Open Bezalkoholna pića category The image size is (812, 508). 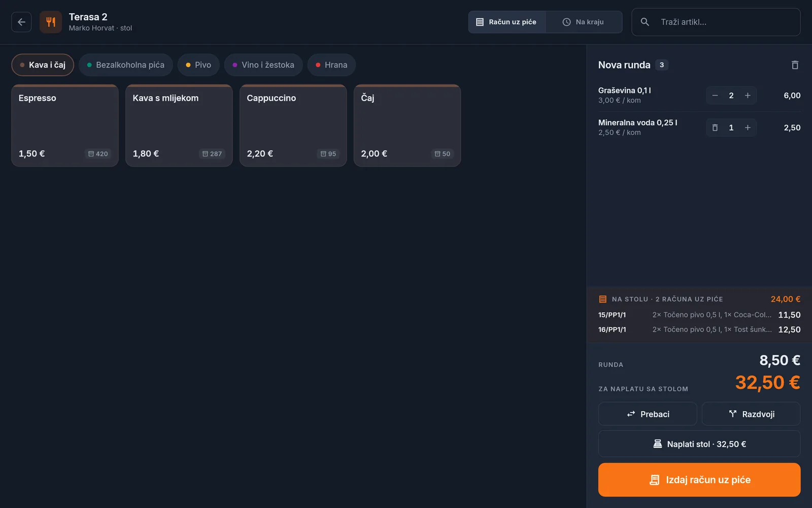coord(126,65)
